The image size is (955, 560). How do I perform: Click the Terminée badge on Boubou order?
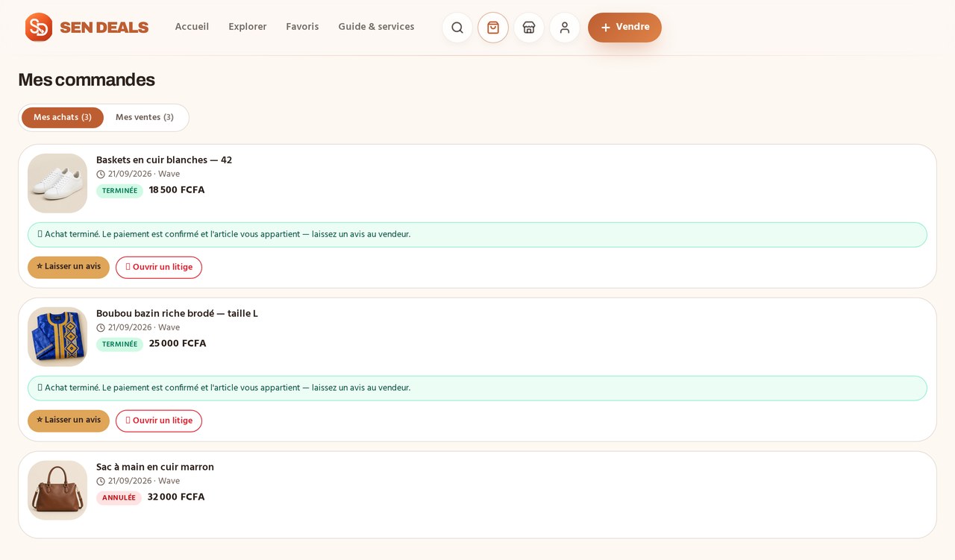(x=119, y=345)
